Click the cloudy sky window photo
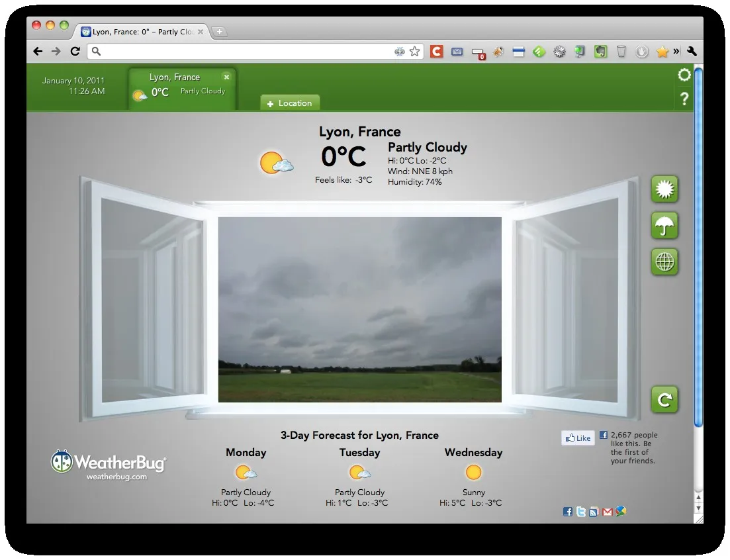 pyautogui.click(x=360, y=310)
